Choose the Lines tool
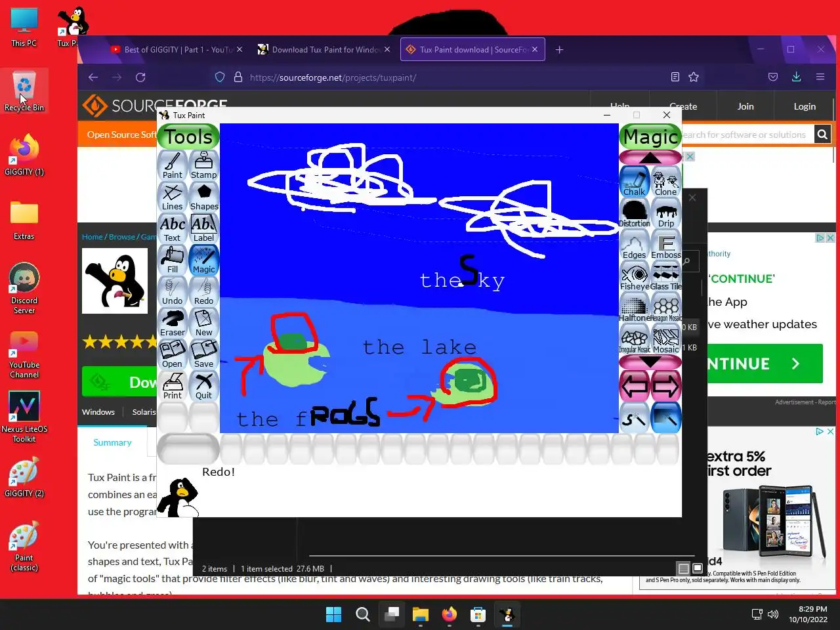This screenshot has height=630, width=840. (173, 197)
